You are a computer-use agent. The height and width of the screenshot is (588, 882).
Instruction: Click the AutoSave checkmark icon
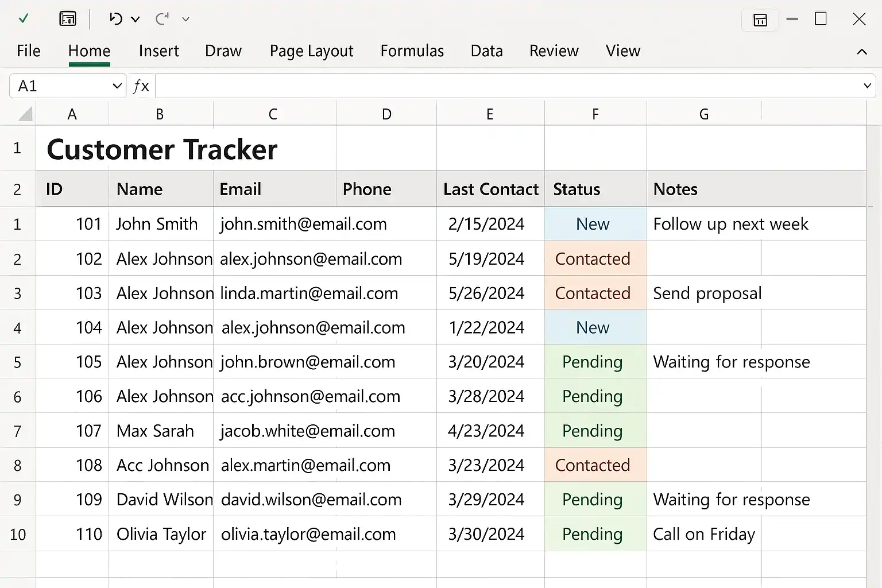pyautogui.click(x=24, y=19)
